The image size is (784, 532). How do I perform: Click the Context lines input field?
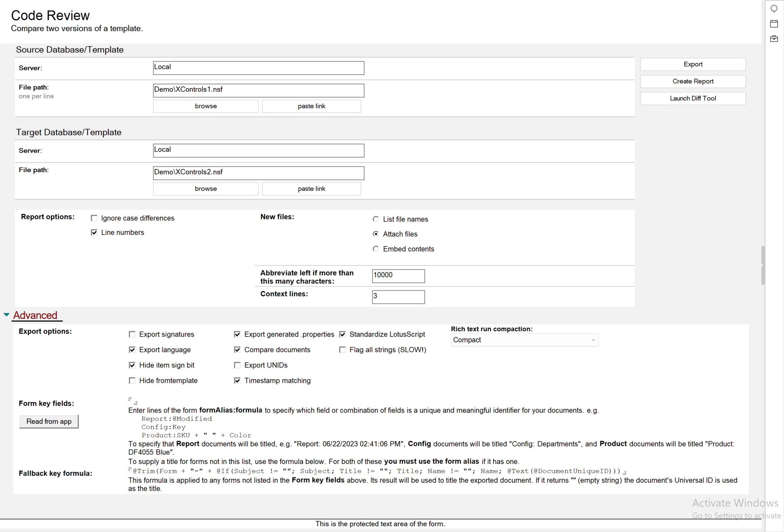pos(398,297)
